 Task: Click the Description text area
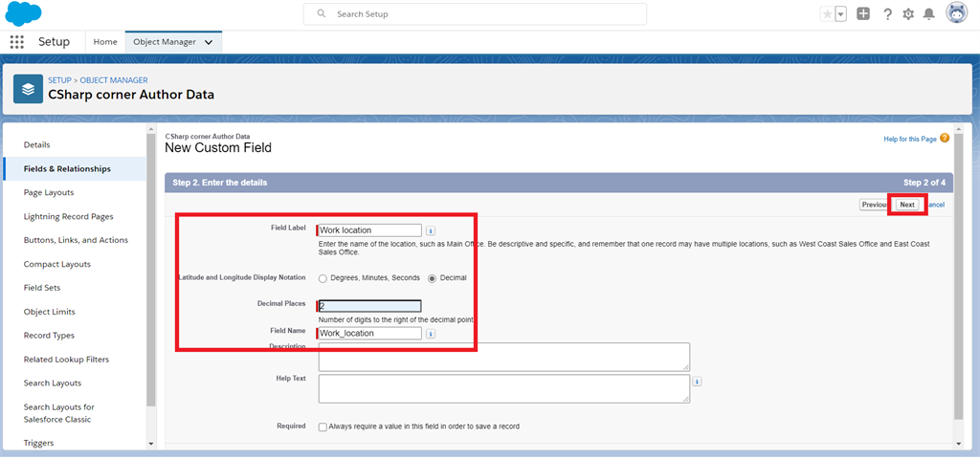coord(503,357)
